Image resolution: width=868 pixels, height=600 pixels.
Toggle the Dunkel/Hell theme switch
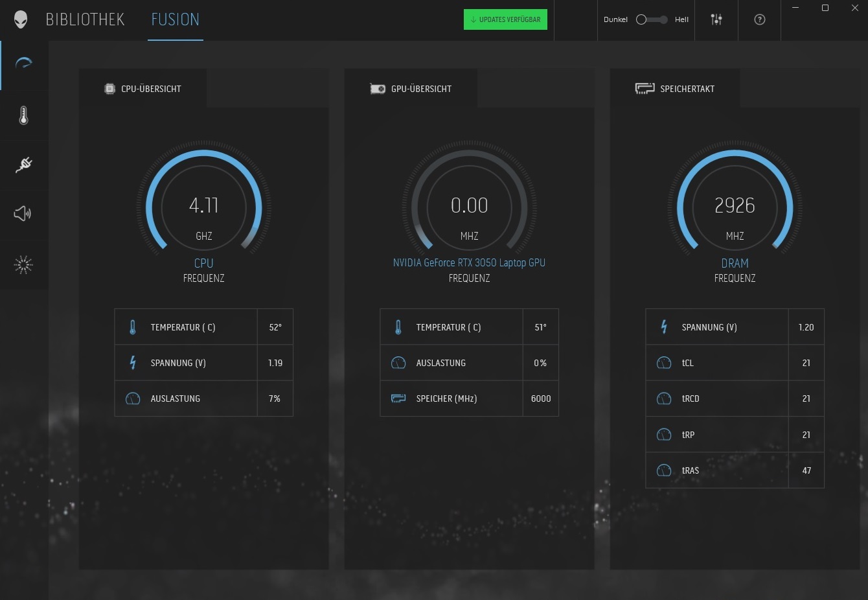(651, 19)
